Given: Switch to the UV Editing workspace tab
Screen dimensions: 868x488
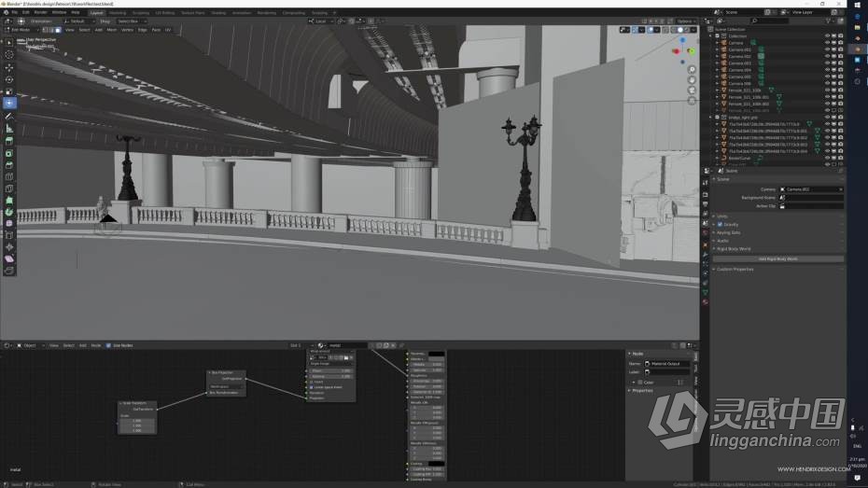Looking at the screenshot, I should pyautogui.click(x=165, y=13).
